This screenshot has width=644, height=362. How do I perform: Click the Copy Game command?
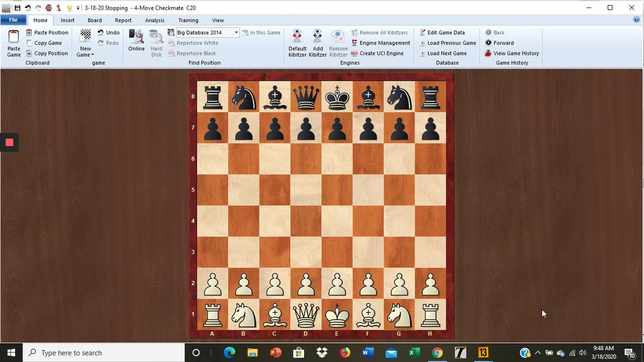(x=44, y=43)
